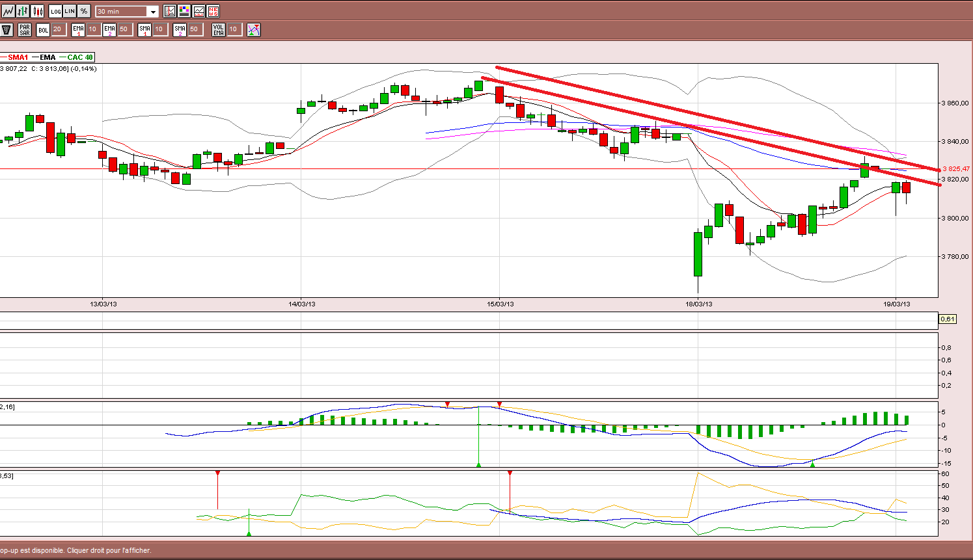Edit the SMA 2 period field
This screenshot has height=560, width=973.
[x=195, y=30]
